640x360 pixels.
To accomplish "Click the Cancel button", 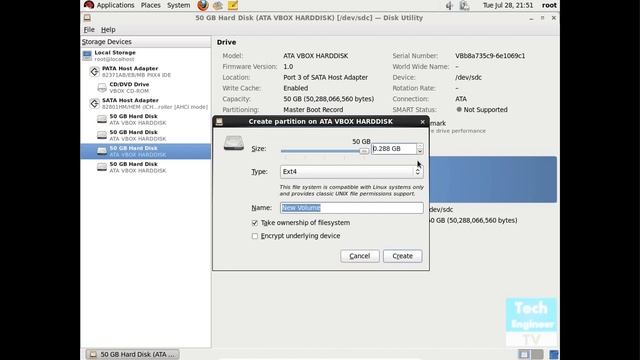I will 360,256.
